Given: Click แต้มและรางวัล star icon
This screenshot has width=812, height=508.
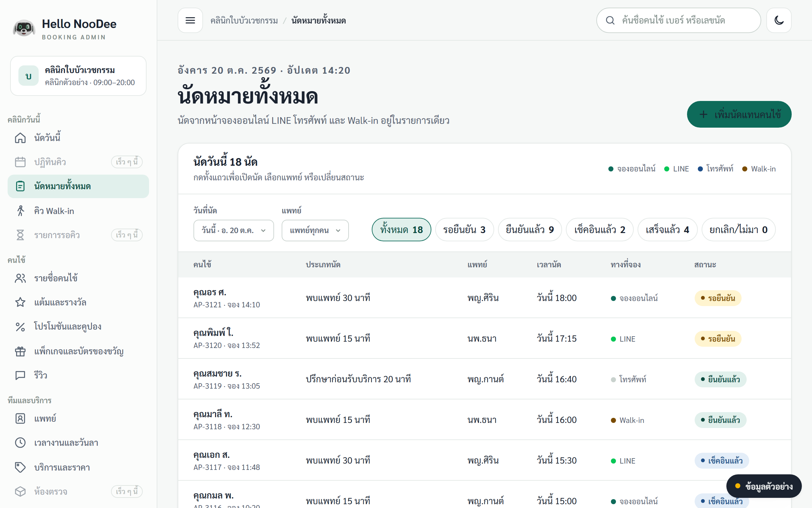Looking at the screenshot, I should (20, 302).
